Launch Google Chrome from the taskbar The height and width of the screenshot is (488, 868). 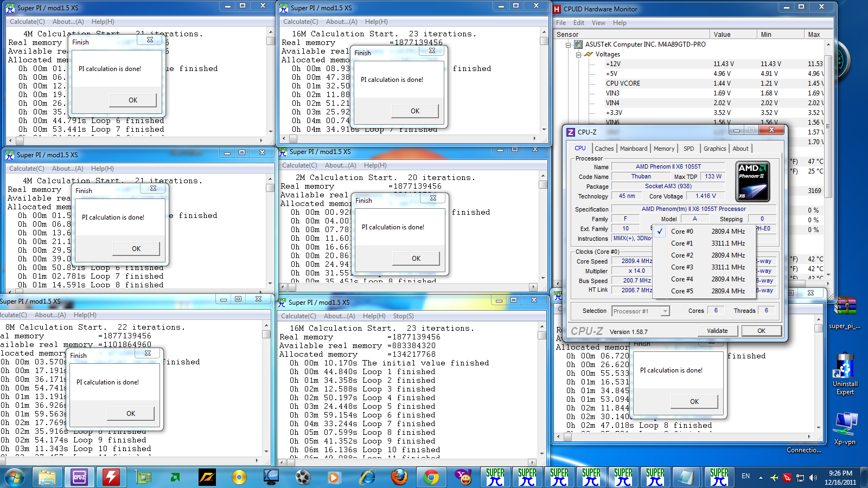pos(431,477)
